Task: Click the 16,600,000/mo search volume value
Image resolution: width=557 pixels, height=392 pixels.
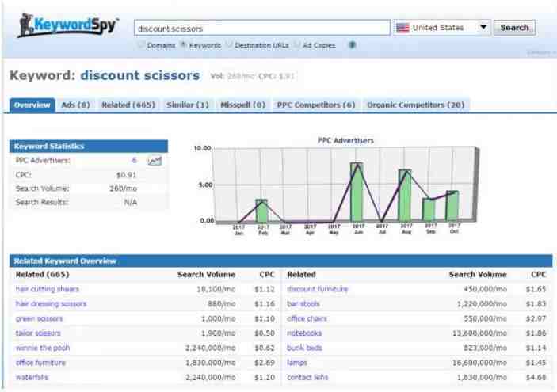Action: (479, 363)
